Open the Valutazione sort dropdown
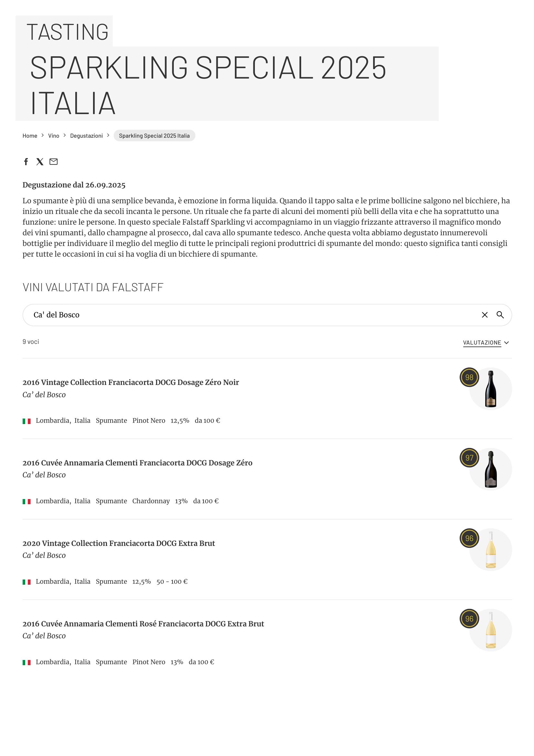This screenshot has width=534, height=756. point(486,342)
